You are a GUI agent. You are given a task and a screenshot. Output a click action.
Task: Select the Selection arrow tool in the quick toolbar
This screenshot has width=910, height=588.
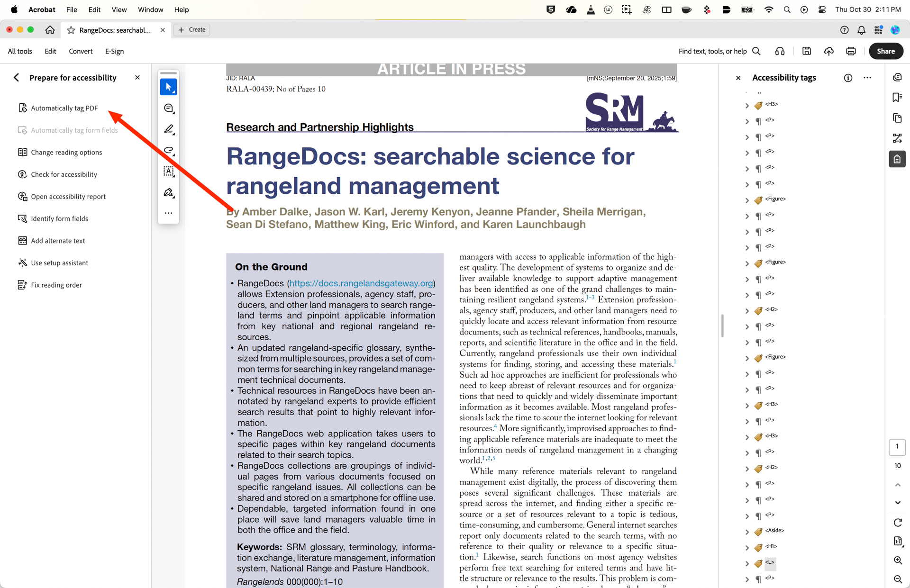pos(168,87)
